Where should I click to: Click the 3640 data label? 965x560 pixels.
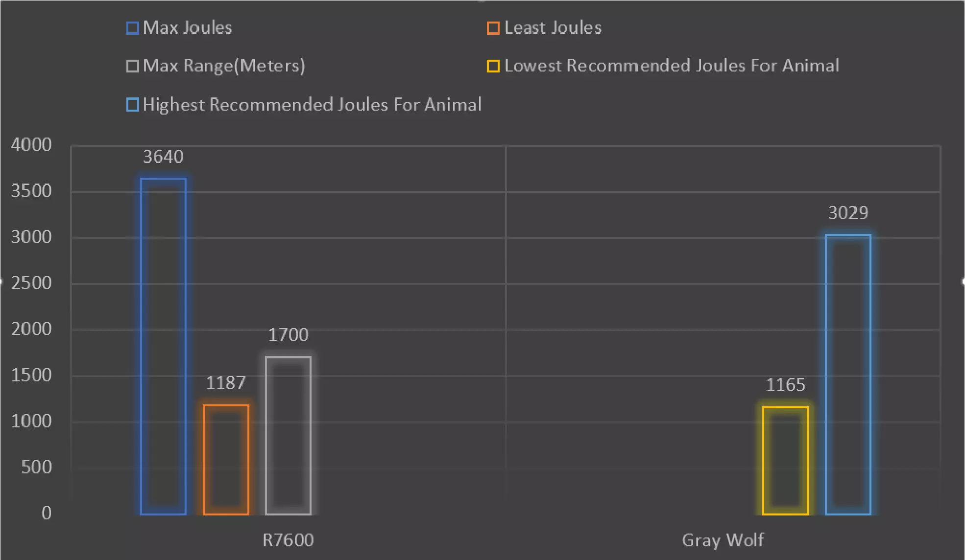tap(163, 157)
